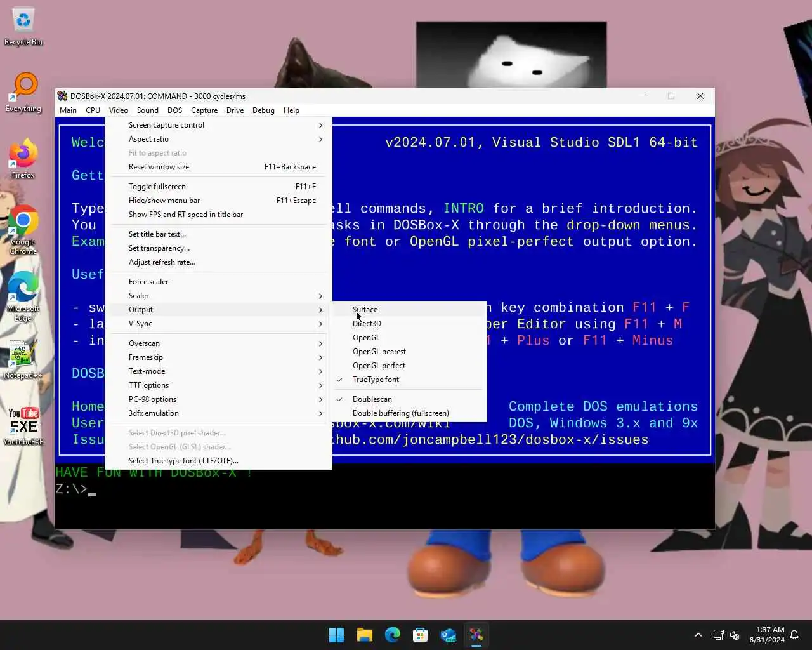The image size is (812, 650).
Task: Expand the Overscan submenu
Action: 218,343
